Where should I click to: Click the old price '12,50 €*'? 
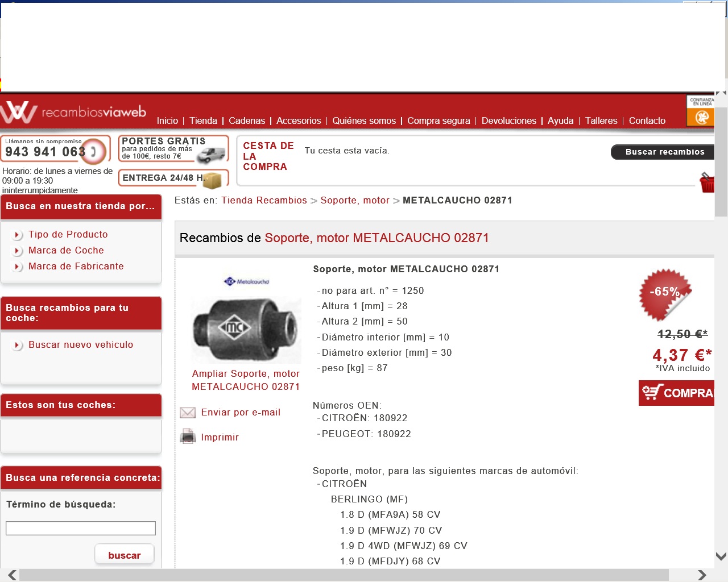682,334
